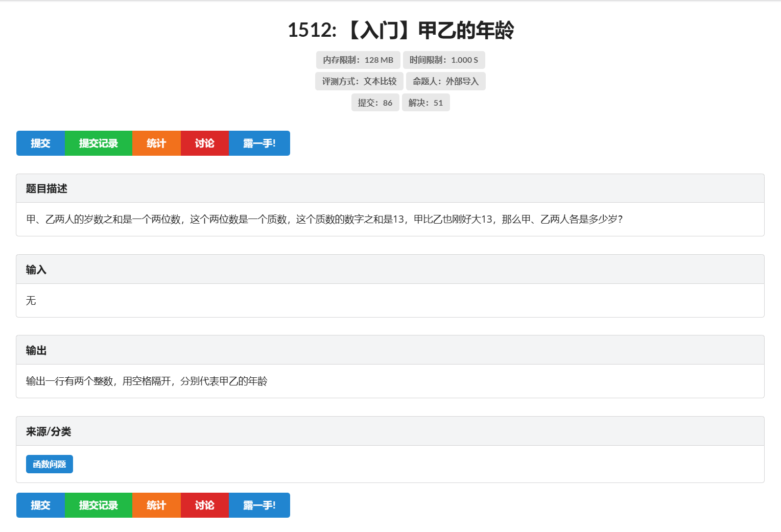Click the 评测方式: 文本比较 badge
Viewport: 781px width, 532px height.
359,81
